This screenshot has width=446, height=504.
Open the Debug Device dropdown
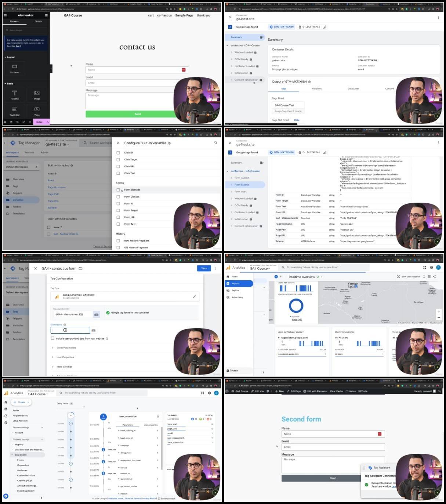click(70, 407)
